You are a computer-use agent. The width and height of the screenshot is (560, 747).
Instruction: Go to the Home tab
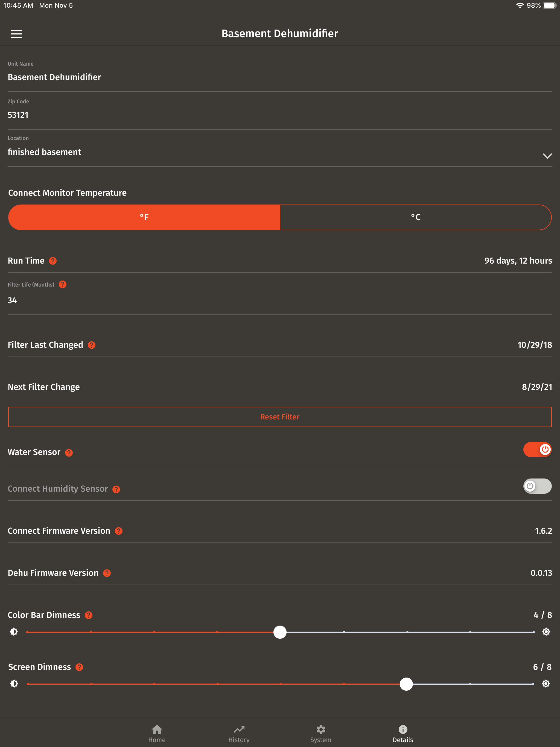coord(157,734)
